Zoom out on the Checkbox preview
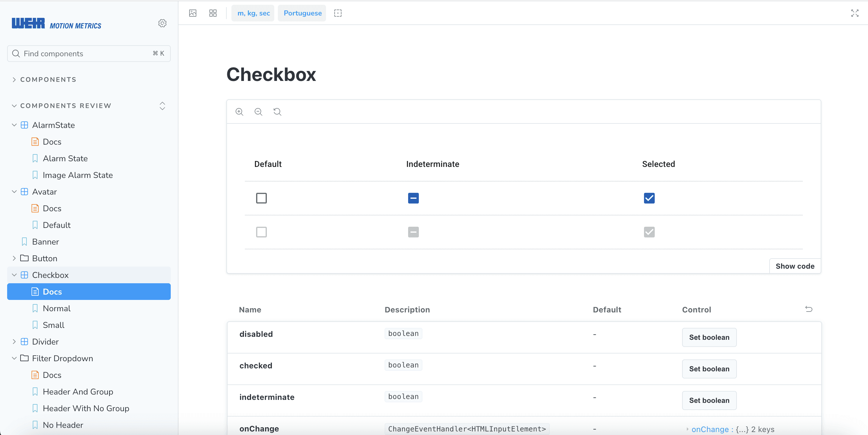This screenshot has height=435, width=868. [x=258, y=112]
